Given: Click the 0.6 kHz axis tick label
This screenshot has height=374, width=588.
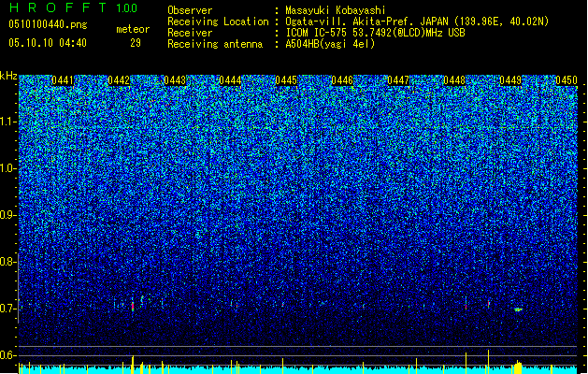Looking at the screenshot, I should tap(8, 355).
